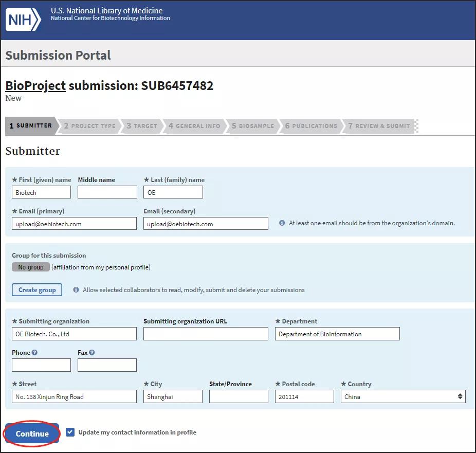Go to the 5 BioSample step
The image size is (476, 453).
coord(253,126)
